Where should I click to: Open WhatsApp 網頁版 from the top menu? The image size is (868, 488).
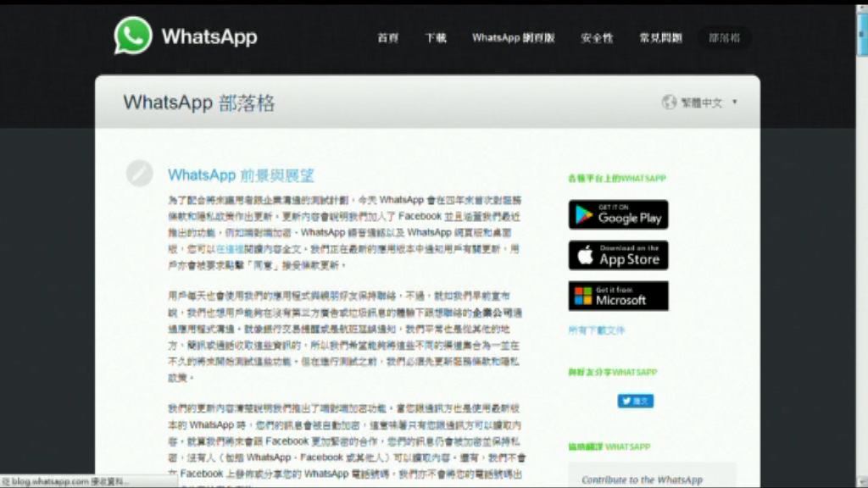pyautogui.click(x=513, y=38)
